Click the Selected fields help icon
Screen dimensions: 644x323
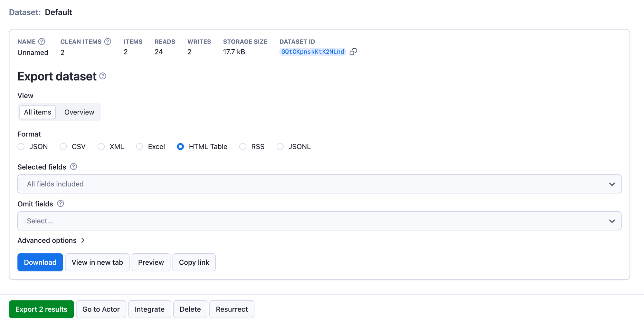73,167
